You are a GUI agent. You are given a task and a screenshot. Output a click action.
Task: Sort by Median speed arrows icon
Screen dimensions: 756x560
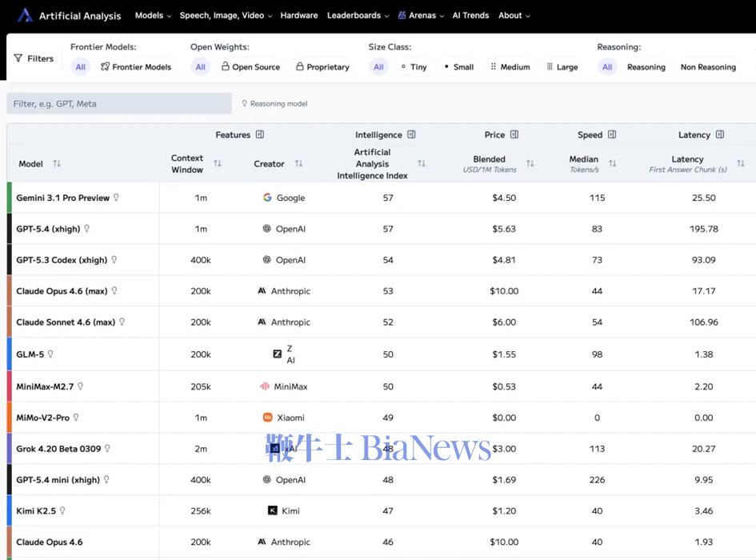pos(612,164)
